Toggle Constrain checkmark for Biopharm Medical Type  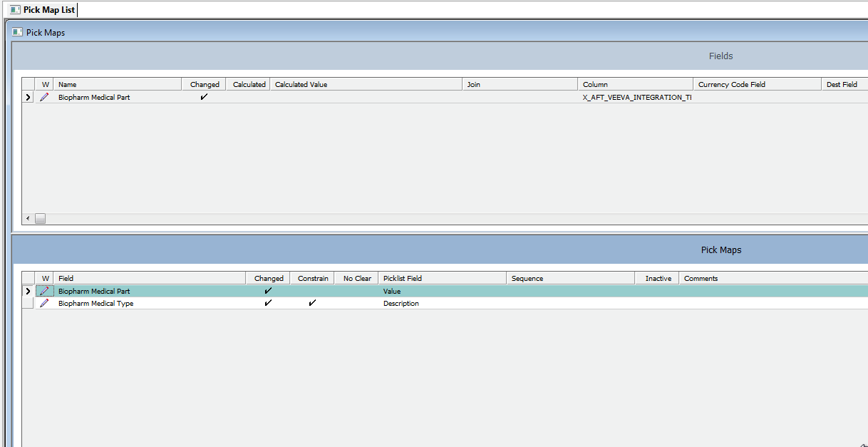point(312,303)
